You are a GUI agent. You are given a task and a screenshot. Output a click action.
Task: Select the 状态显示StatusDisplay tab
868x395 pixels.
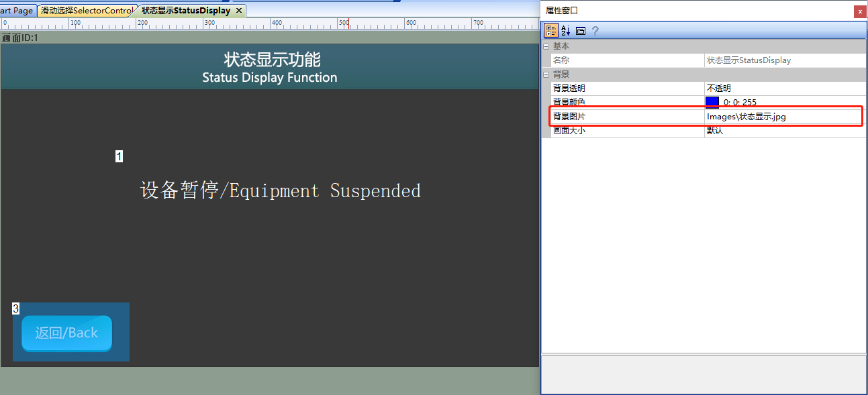tap(186, 11)
